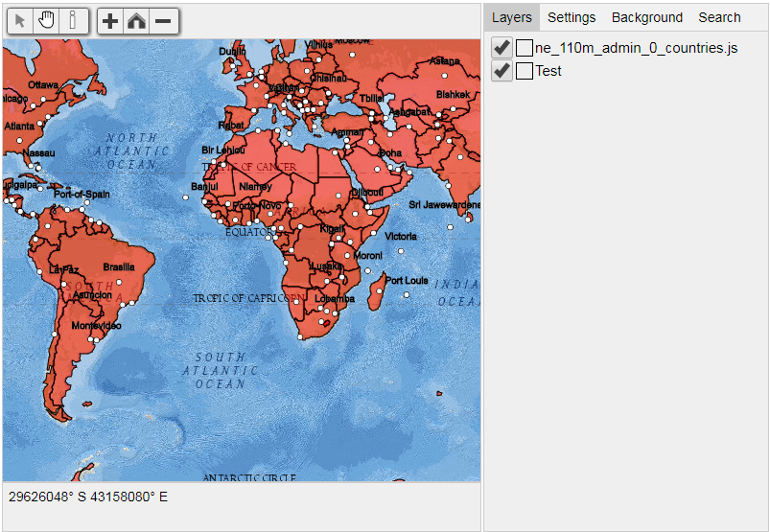Viewport: 770px width, 532px height.
Task: Tick the empty box beside ne_110m_admin_0_countries.js
Action: [525, 48]
